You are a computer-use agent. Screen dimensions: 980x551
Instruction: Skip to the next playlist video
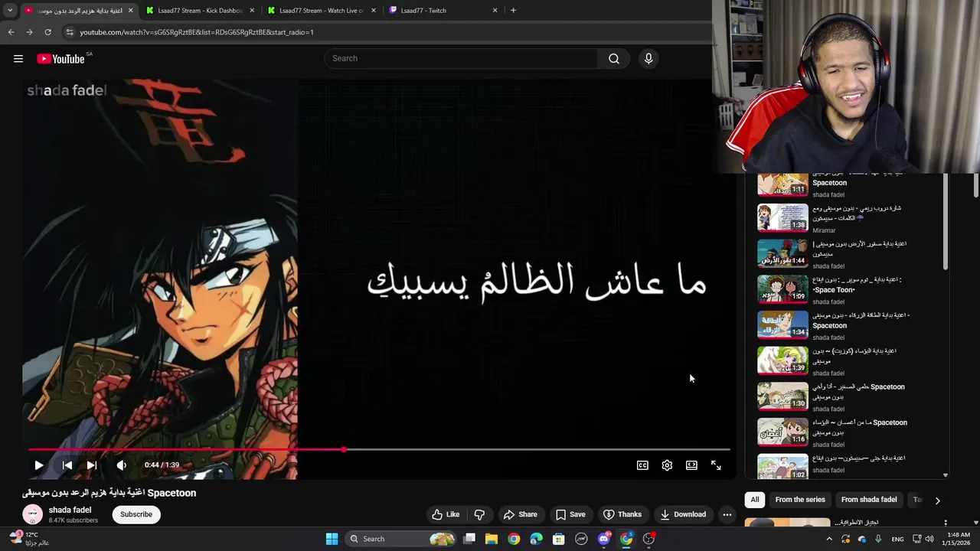(92, 465)
